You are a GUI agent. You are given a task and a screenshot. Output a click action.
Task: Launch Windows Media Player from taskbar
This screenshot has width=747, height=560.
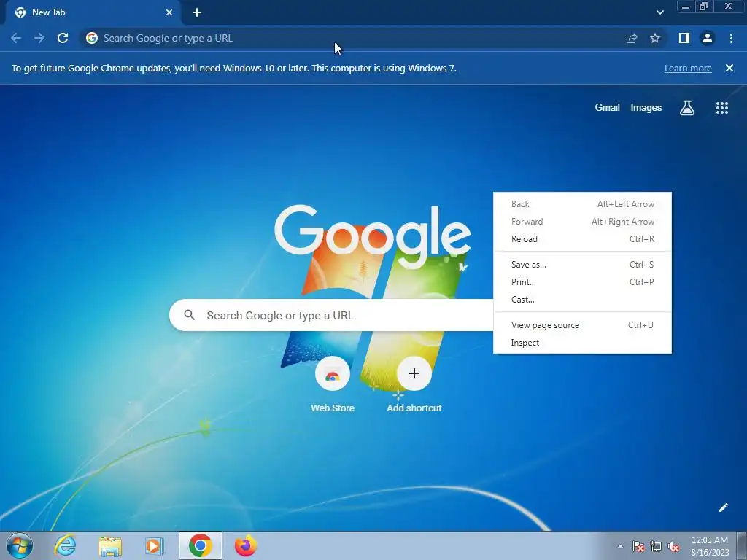154,545
